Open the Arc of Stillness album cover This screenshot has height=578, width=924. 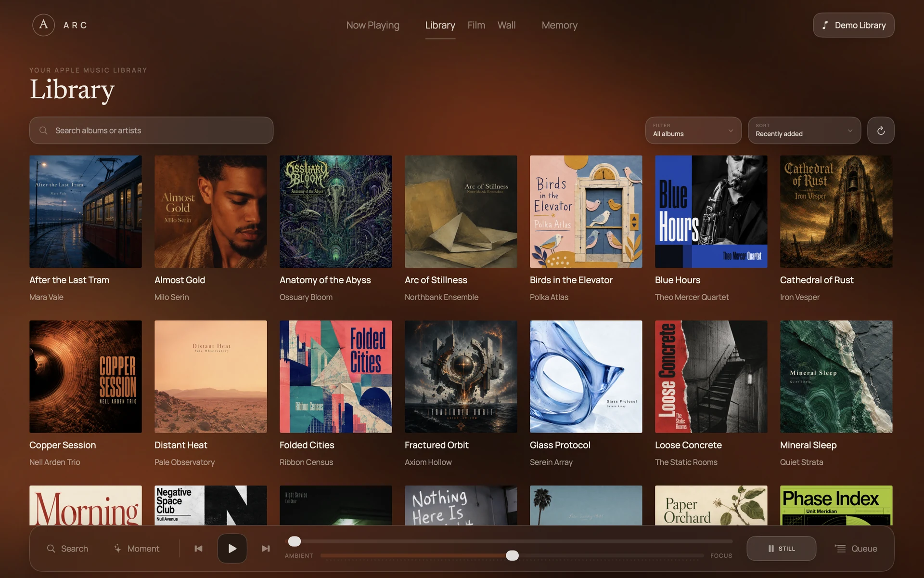tap(461, 211)
